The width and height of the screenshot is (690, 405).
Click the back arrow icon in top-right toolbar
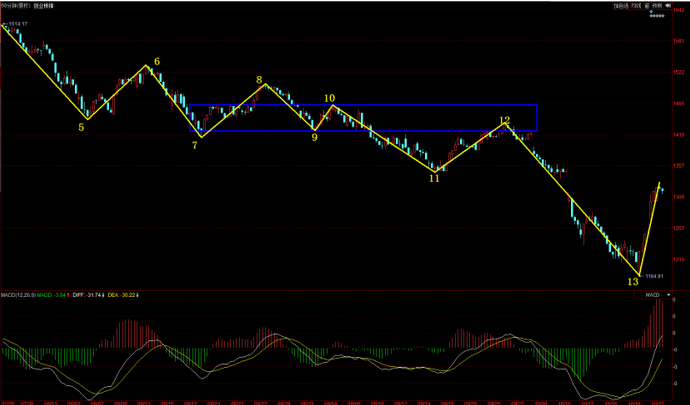tap(667, 5)
